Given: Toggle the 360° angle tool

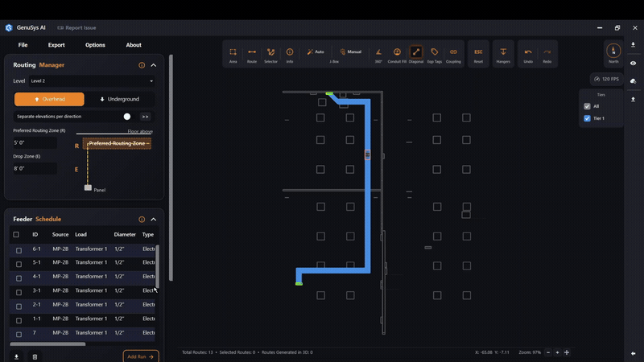Looking at the screenshot, I should [x=378, y=55].
